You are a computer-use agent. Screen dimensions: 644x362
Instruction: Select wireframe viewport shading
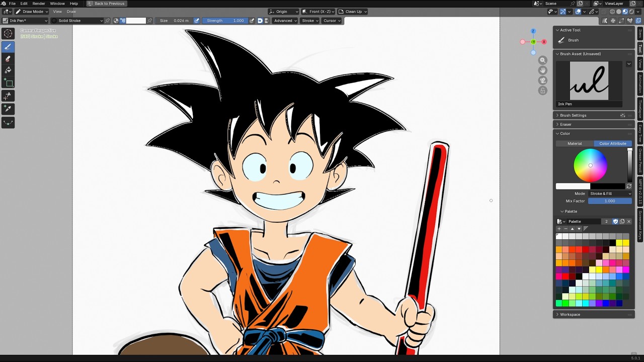(x=613, y=12)
